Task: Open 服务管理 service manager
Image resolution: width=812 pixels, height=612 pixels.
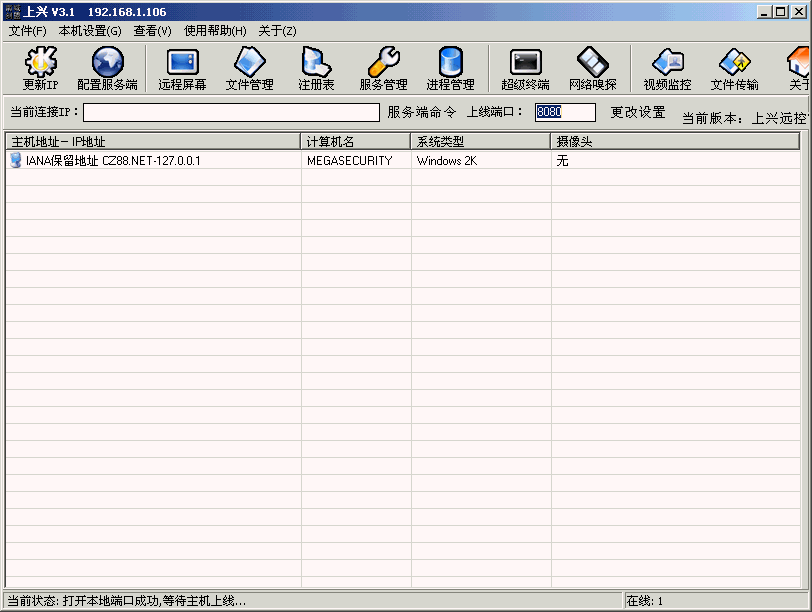Action: (x=383, y=69)
